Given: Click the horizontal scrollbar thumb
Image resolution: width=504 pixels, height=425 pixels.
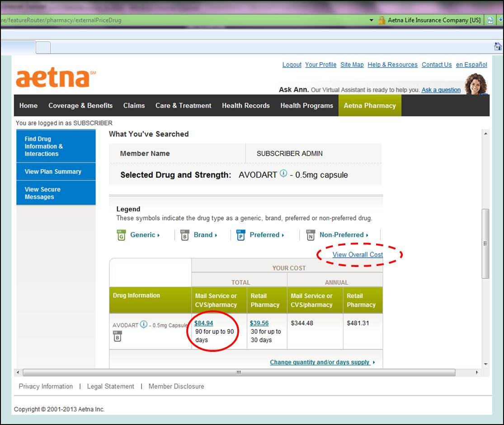Looking at the screenshot, I should coord(239,372).
